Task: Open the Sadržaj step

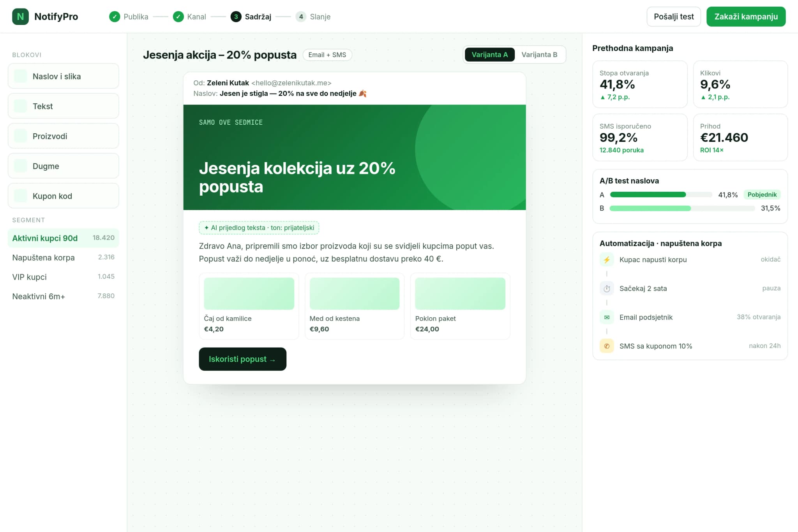Action: point(251,17)
